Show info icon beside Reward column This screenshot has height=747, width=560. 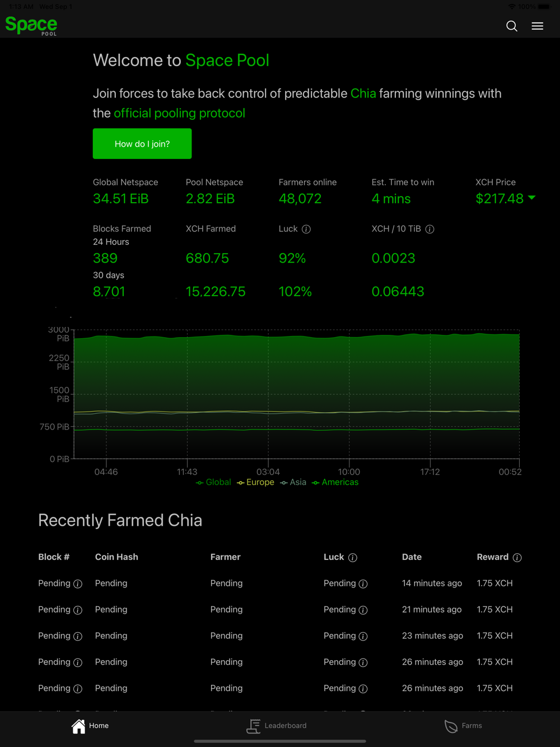(x=517, y=557)
